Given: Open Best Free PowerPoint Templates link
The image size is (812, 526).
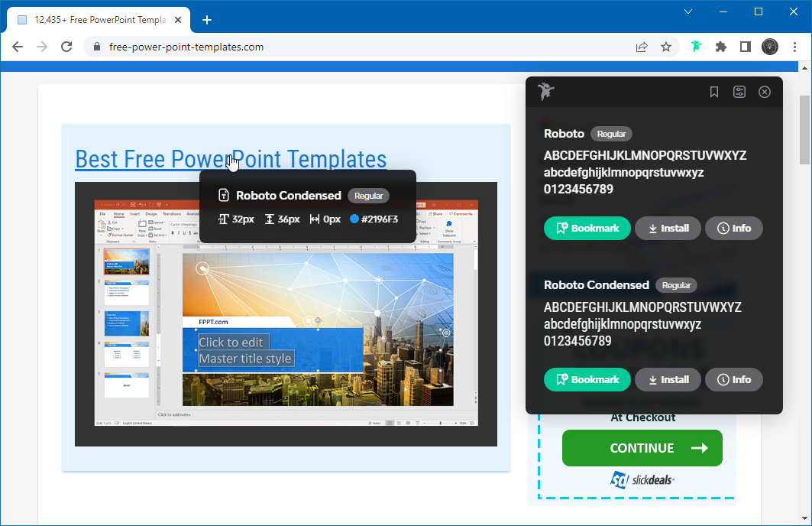Looking at the screenshot, I should [x=231, y=158].
